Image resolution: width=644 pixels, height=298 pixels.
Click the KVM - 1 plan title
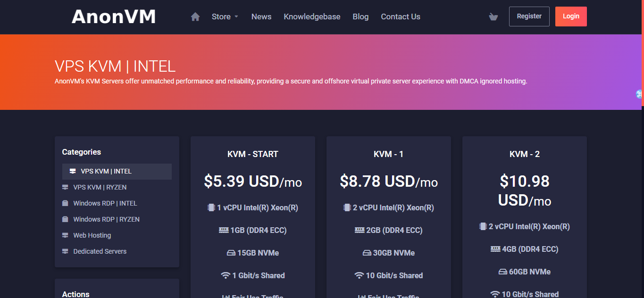(389, 154)
